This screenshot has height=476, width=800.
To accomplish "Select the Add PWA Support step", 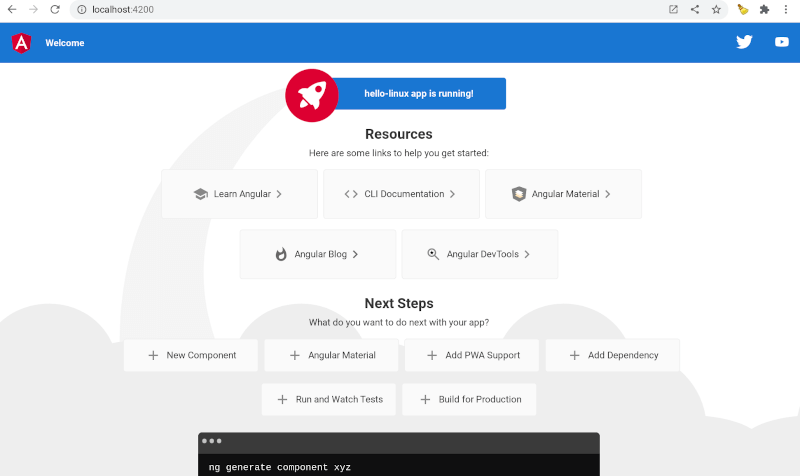I will pos(472,355).
